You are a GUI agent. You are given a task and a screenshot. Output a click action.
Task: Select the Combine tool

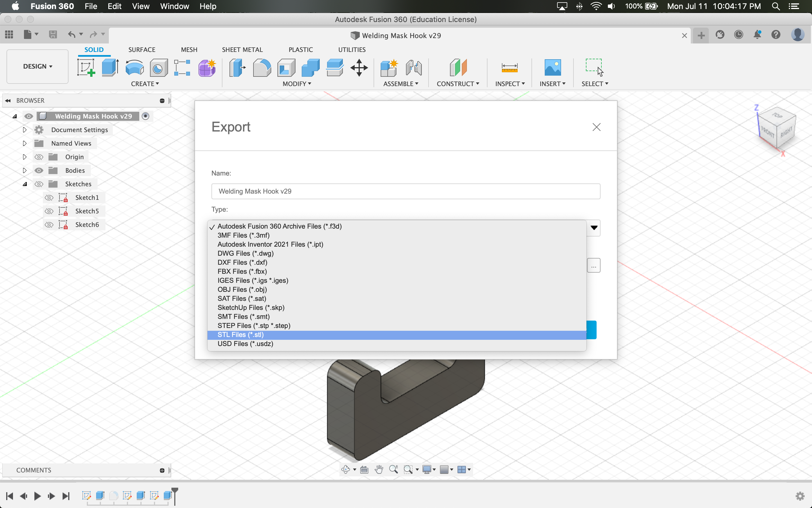pos(310,67)
